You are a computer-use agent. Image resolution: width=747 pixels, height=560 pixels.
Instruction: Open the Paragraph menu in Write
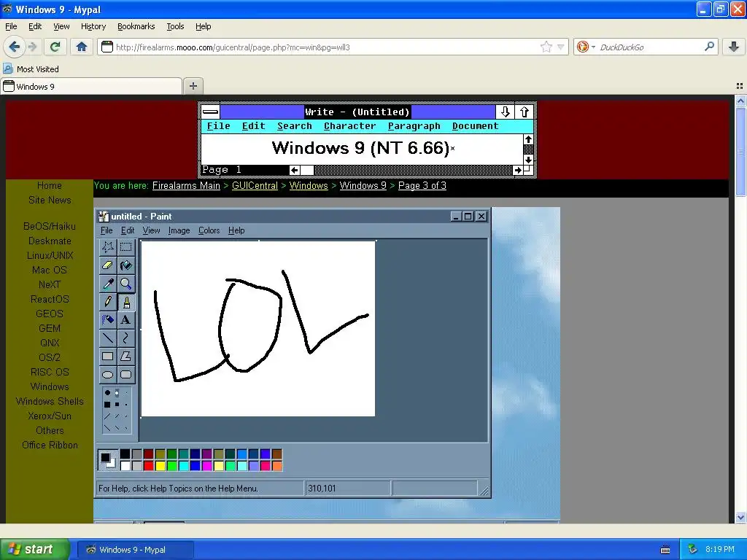point(414,126)
